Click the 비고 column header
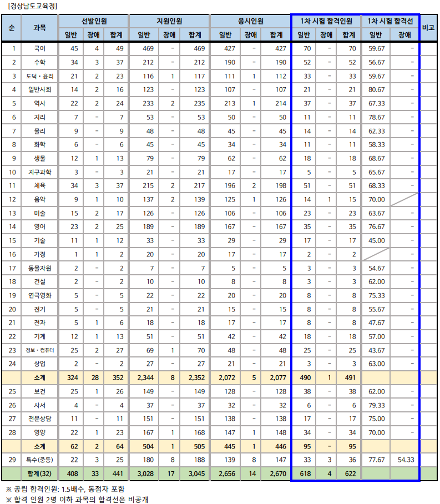Image resolution: width=440 pixels, height=504 pixels. point(428,28)
